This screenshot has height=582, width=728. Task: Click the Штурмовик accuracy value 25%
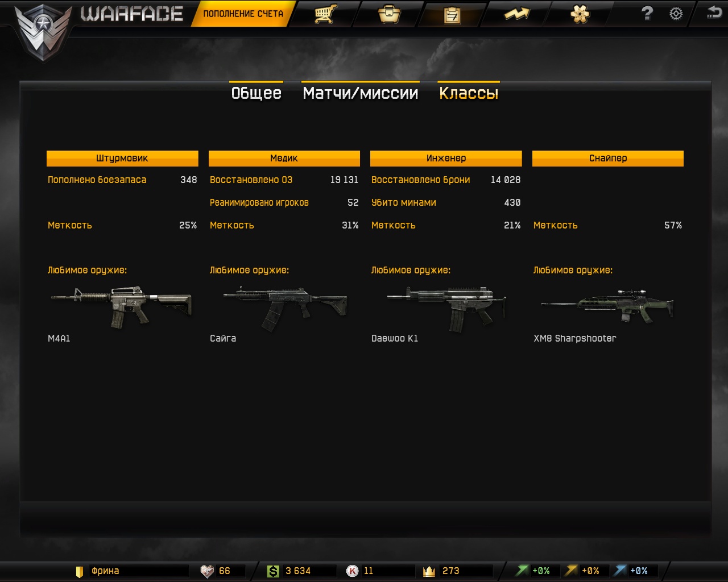coord(188,225)
